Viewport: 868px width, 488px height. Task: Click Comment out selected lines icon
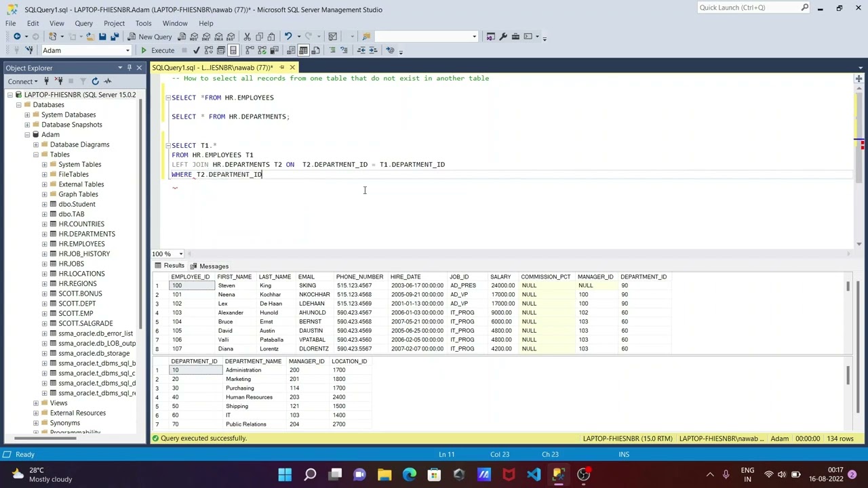(332, 50)
